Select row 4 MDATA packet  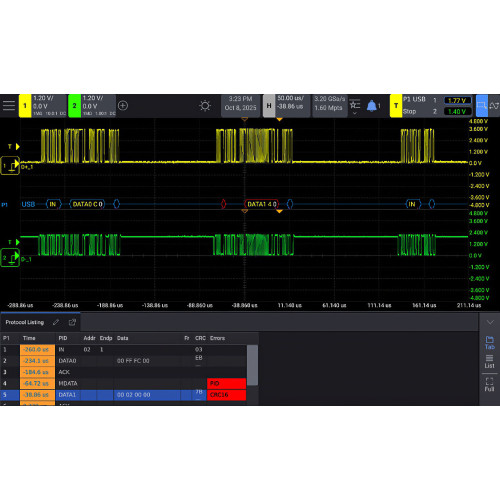pos(124,383)
